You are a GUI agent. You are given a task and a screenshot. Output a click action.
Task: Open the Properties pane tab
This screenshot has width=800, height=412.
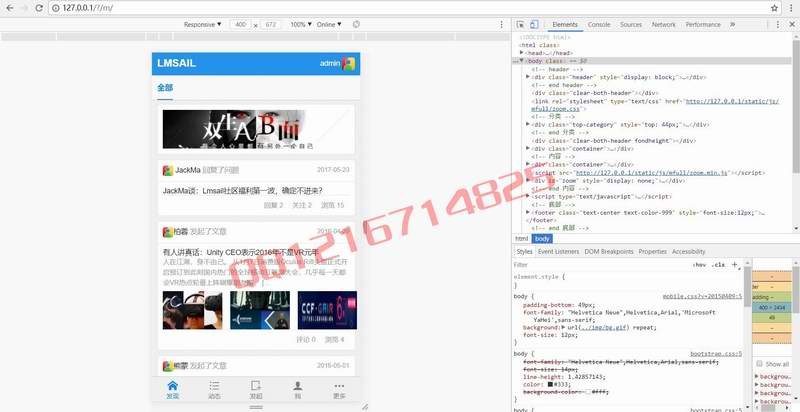[x=652, y=251]
